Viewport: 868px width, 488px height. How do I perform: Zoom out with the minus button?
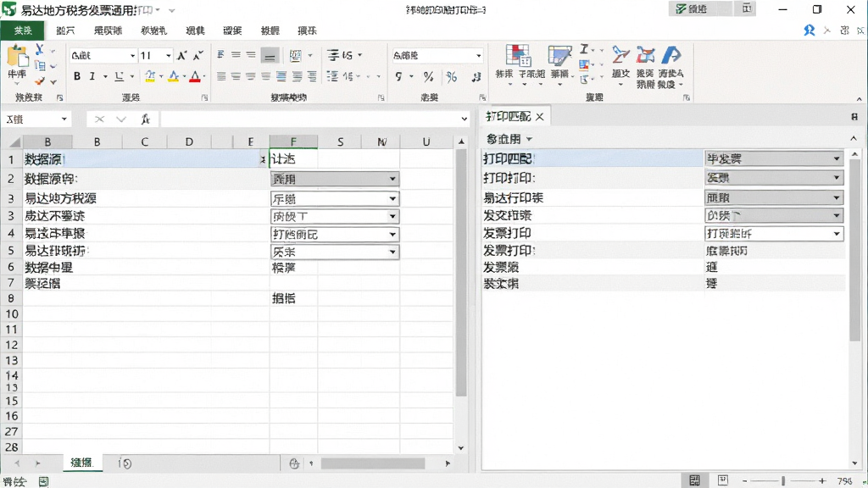pyautogui.click(x=744, y=481)
